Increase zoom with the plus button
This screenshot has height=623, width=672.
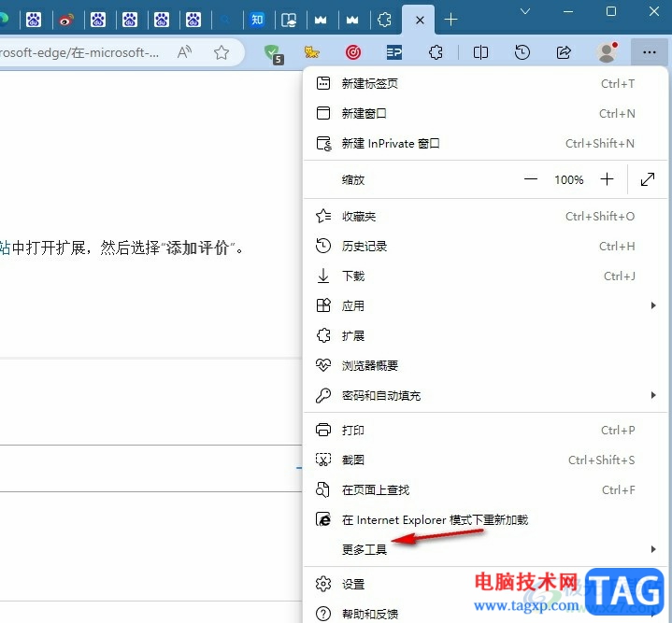coord(607,179)
